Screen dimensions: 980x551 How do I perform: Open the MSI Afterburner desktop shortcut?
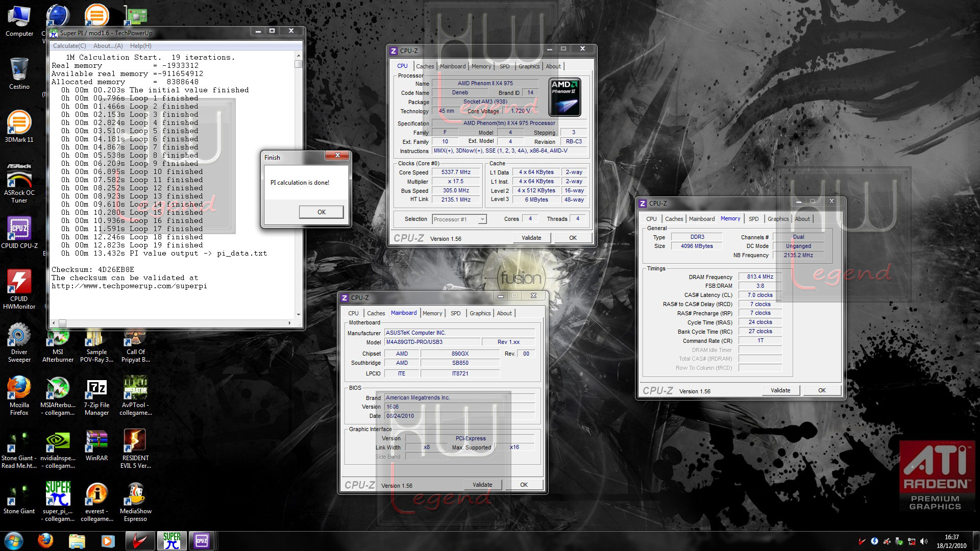pyautogui.click(x=58, y=346)
